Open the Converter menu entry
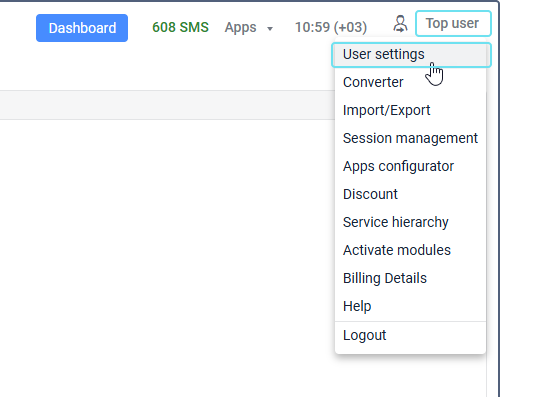Screen dimensions: 551x397 (410, 82)
